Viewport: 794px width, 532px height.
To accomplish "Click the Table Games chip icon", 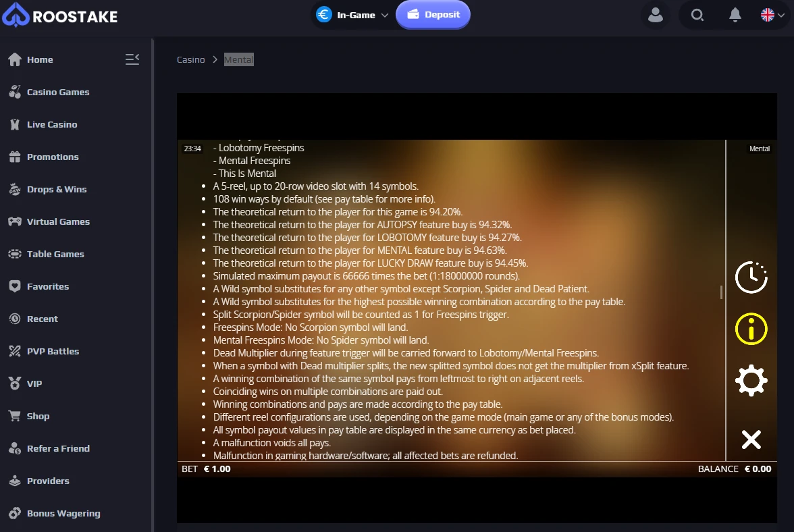I will [15, 254].
